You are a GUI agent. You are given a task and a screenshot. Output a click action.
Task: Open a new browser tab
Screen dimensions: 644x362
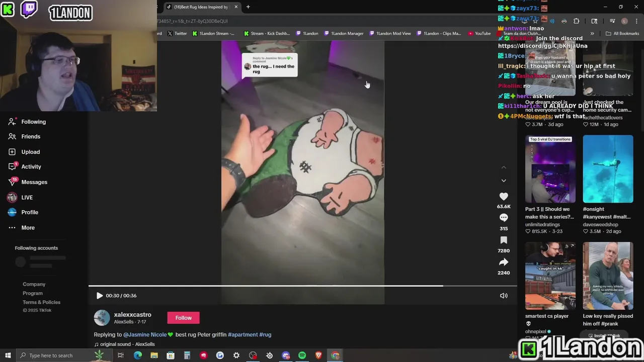[x=248, y=7]
